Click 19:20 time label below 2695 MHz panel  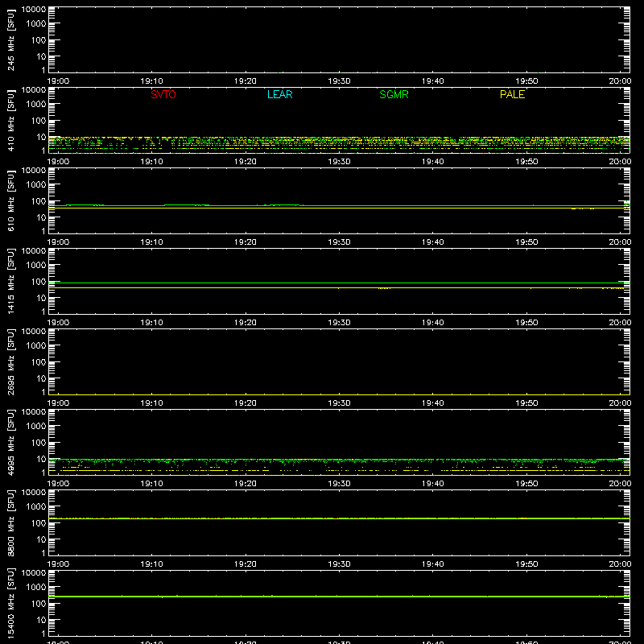click(246, 403)
